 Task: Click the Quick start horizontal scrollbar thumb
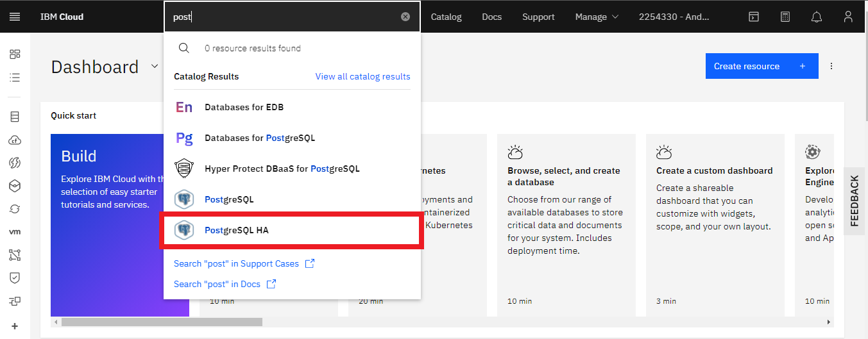[162, 322]
